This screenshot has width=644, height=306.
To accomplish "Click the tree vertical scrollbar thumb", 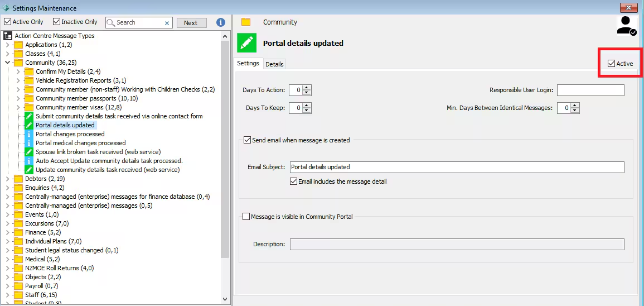I will tap(225, 149).
